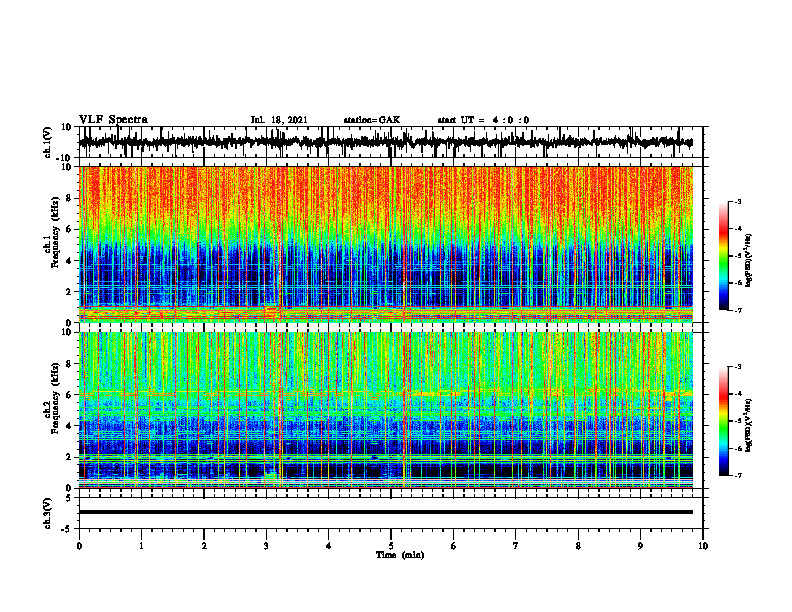Viewport: 792px width, 612px height.
Task: Click the ch.2 spectrogram color scale bar
Action: [723, 421]
